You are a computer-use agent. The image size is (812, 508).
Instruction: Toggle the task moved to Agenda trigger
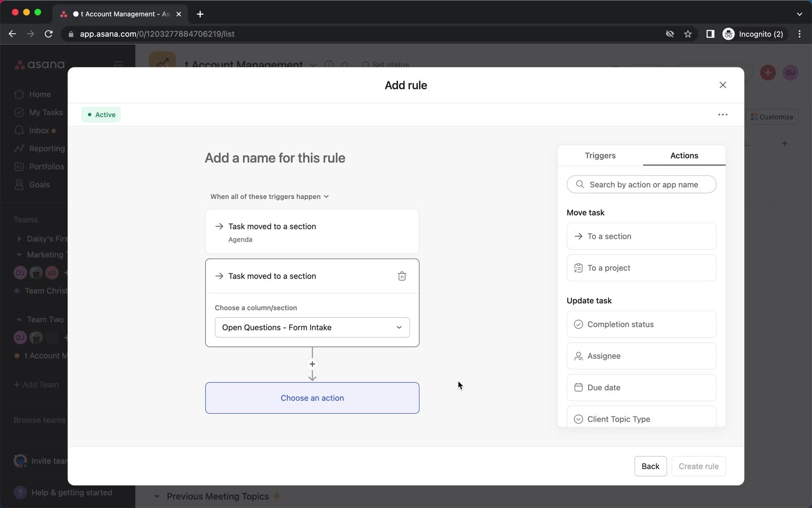[312, 232]
